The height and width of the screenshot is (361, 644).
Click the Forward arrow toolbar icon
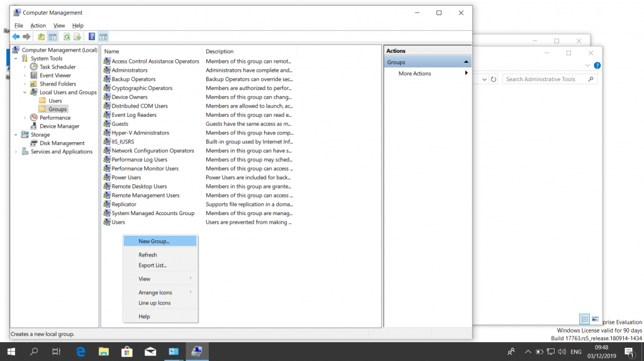coord(26,37)
